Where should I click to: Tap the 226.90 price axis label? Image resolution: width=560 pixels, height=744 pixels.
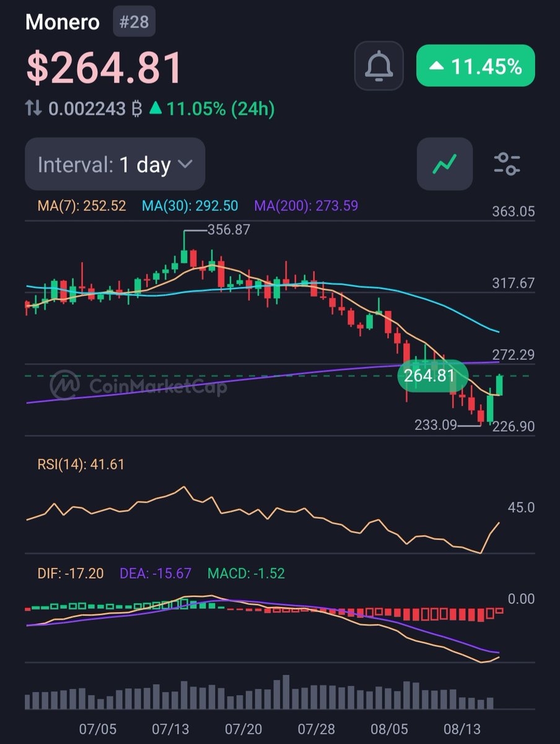(x=513, y=427)
